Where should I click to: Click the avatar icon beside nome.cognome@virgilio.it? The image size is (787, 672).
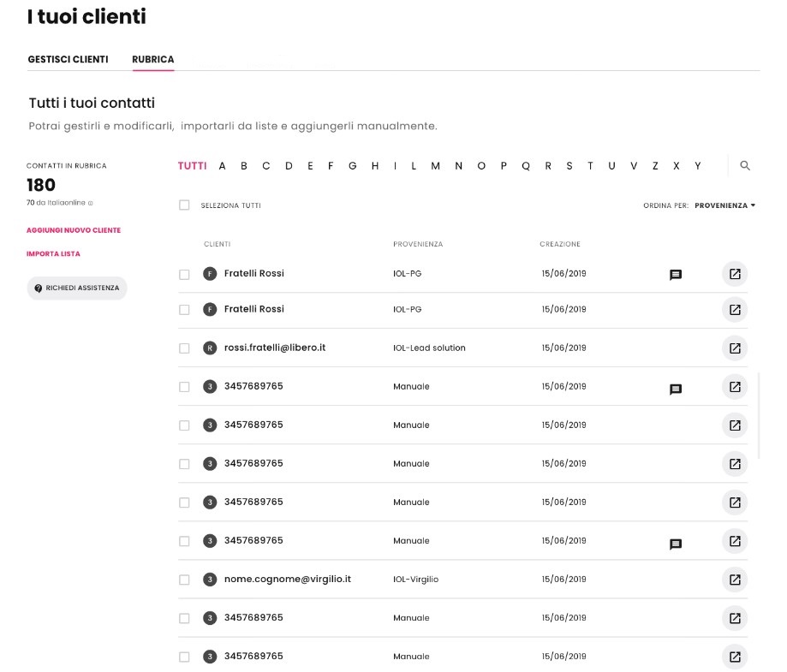click(209, 580)
